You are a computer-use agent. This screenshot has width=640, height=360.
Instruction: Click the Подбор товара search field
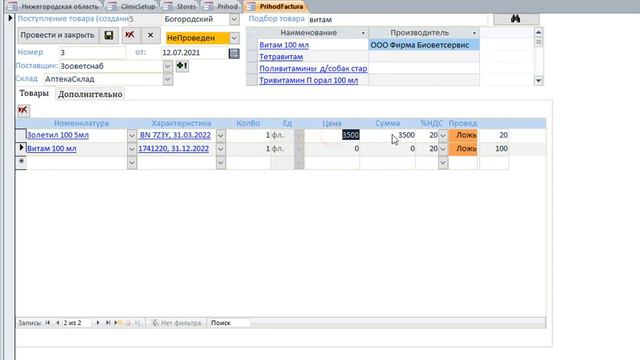point(398,19)
